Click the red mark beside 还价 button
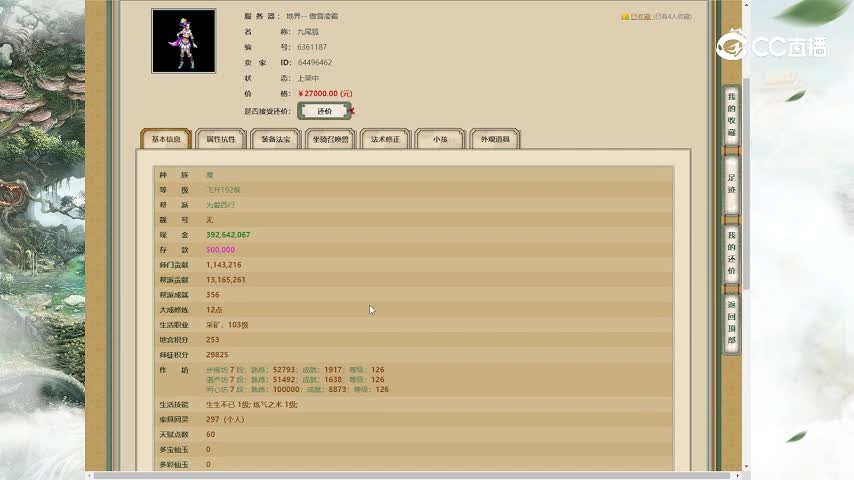This screenshot has width=854, height=480. point(352,111)
